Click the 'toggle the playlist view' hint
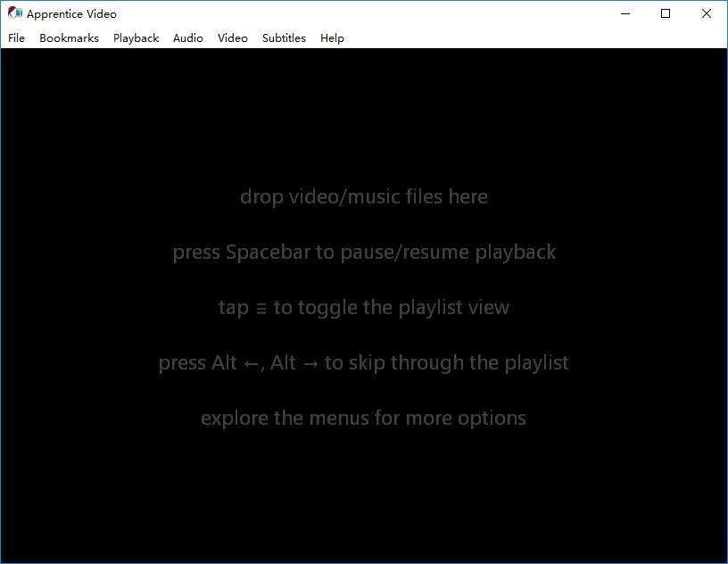728x564 pixels. click(x=363, y=308)
